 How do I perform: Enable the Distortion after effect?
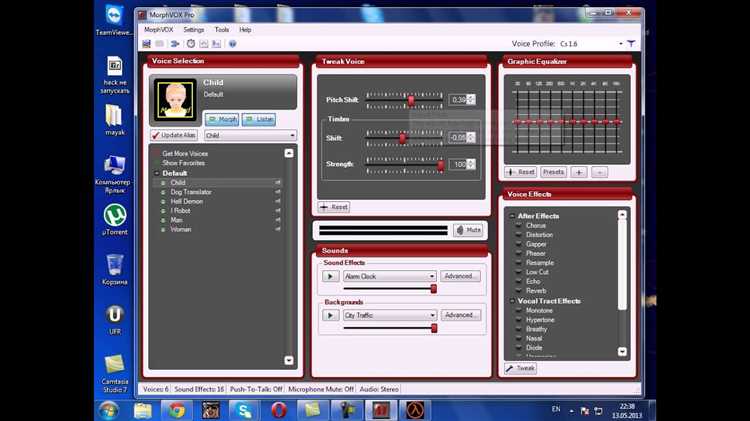tap(539, 235)
